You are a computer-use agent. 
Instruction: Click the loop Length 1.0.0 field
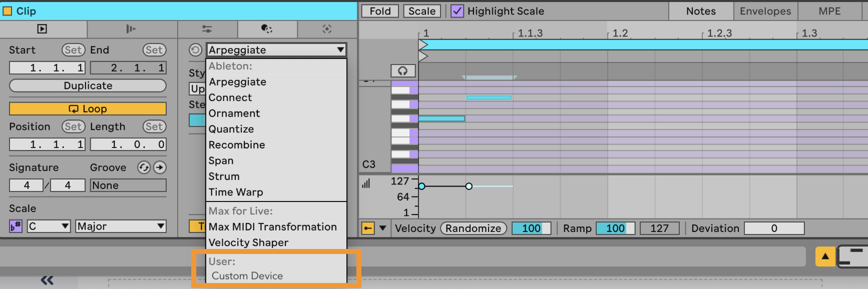pyautogui.click(x=128, y=144)
